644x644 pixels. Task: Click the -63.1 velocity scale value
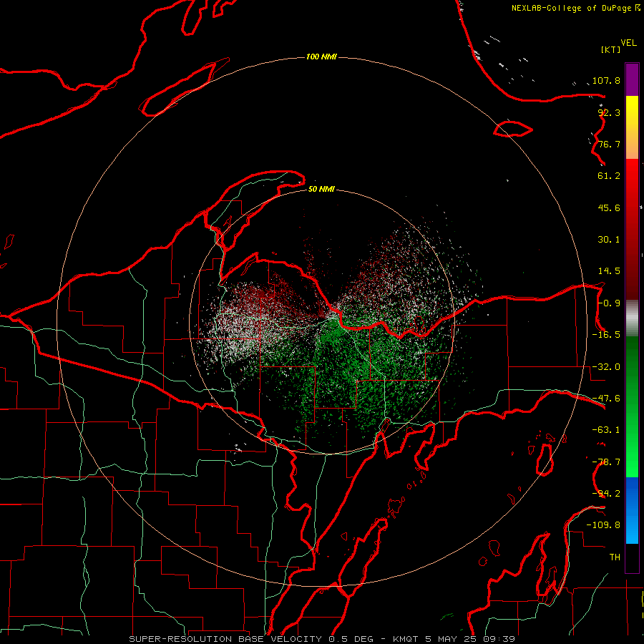tap(606, 430)
